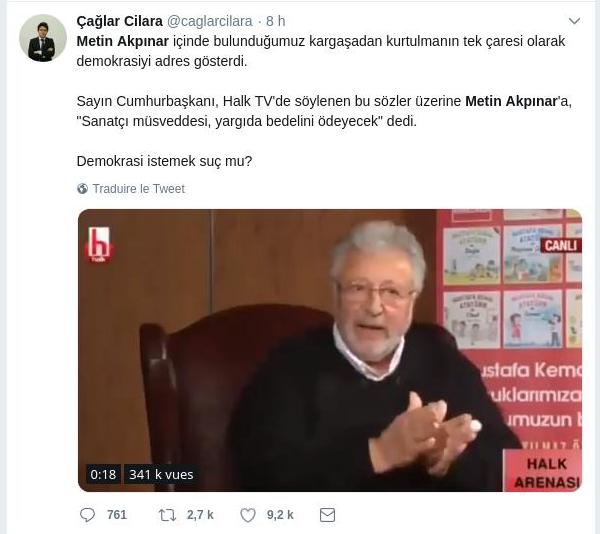Open Çağlar Cilara profile avatar
Screen dimensions: 600x534
(43, 38)
